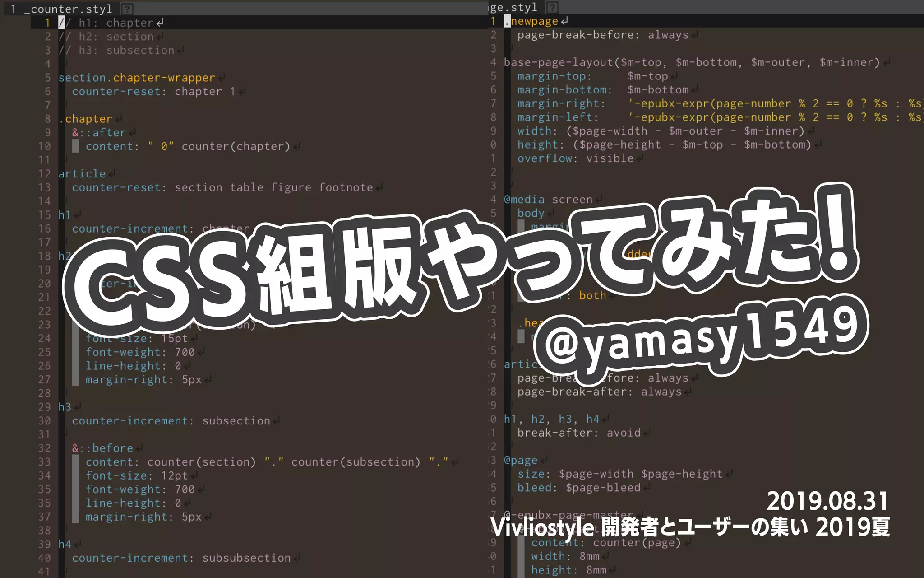Click the @page rule line
924x578 pixels.
click(x=521, y=460)
